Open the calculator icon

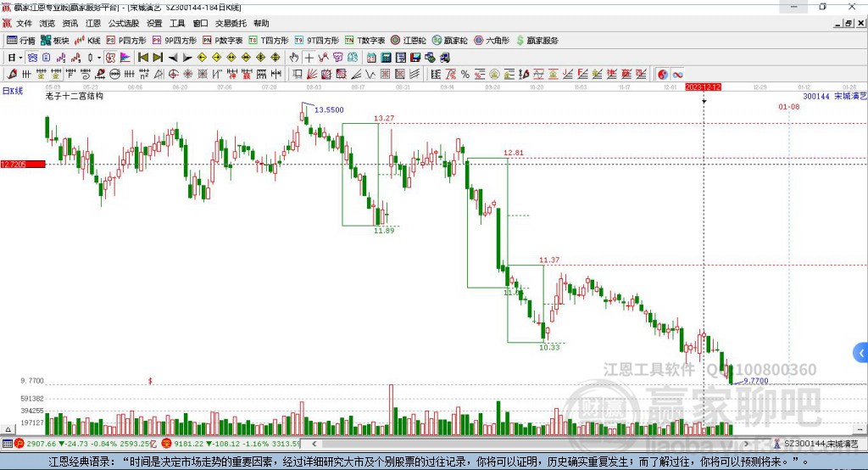pos(386,58)
